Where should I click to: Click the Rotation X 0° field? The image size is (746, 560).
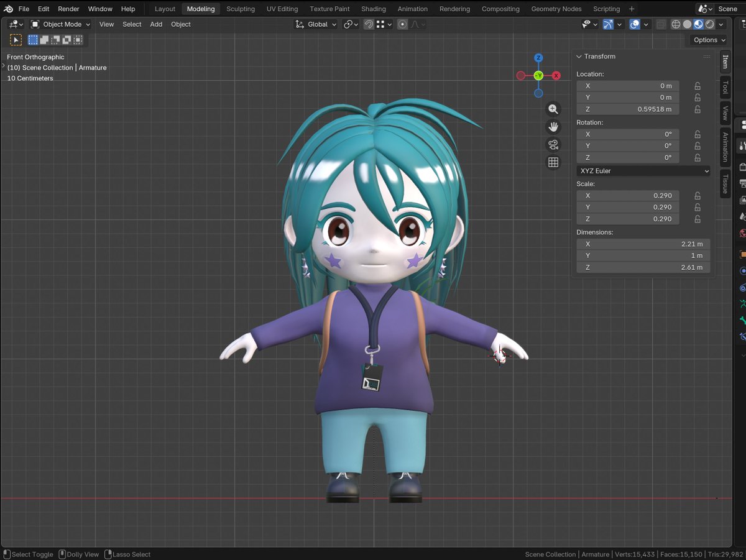coord(628,134)
